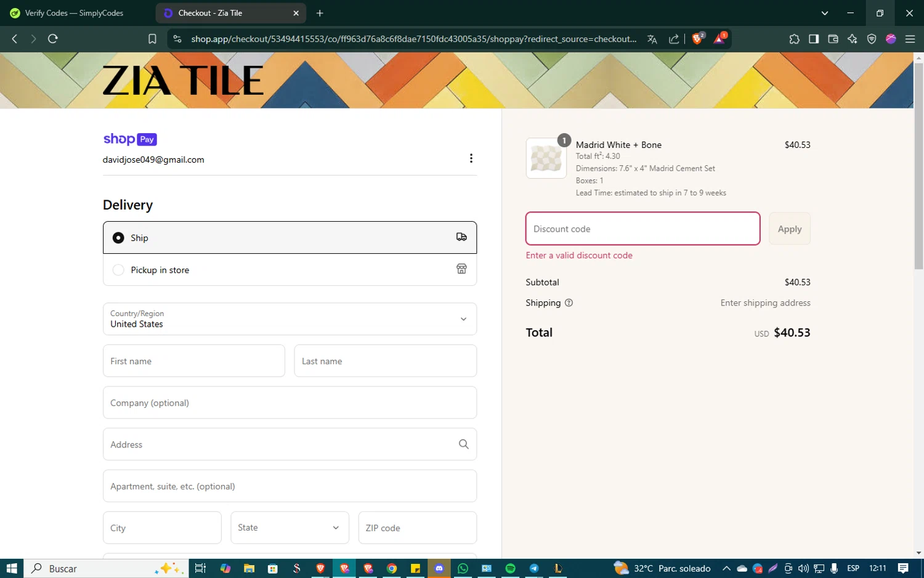
Task: Click the Buscar taskbar search box
Action: point(106,568)
